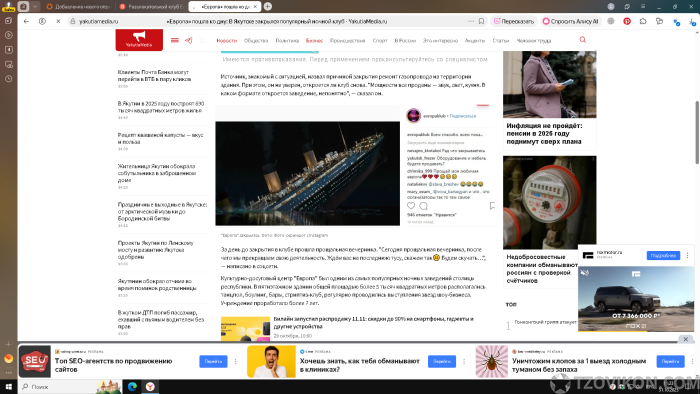Open the sidebar play/media icon
The width and height of the screenshot is (700, 394).
click(8, 35)
